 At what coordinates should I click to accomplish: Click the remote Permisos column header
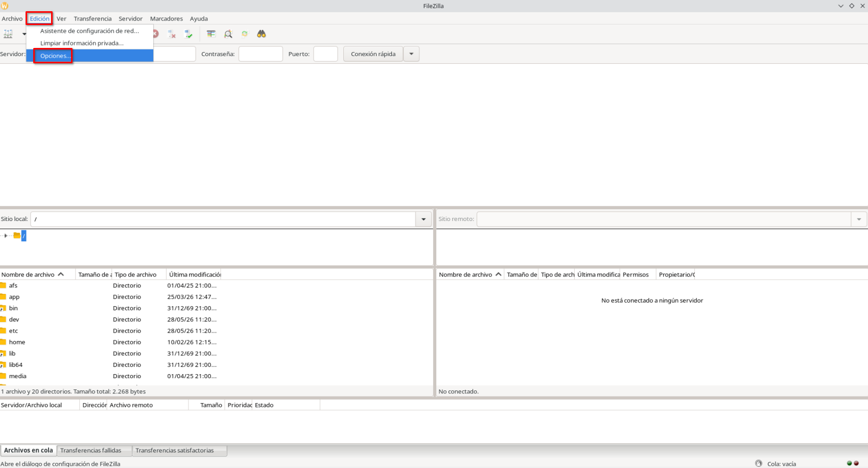tap(638, 275)
